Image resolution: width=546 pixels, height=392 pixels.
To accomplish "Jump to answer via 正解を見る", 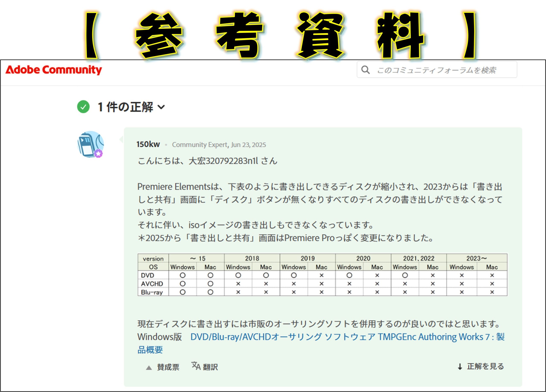I will (x=485, y=366).
